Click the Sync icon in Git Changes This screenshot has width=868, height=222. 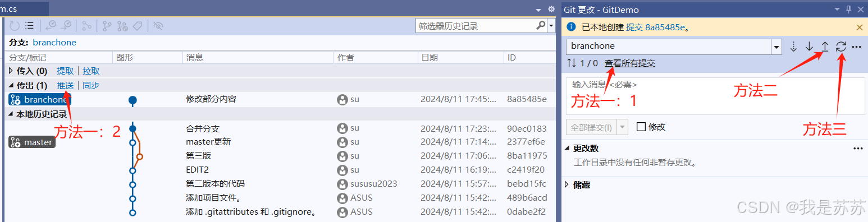coord(840,47)
